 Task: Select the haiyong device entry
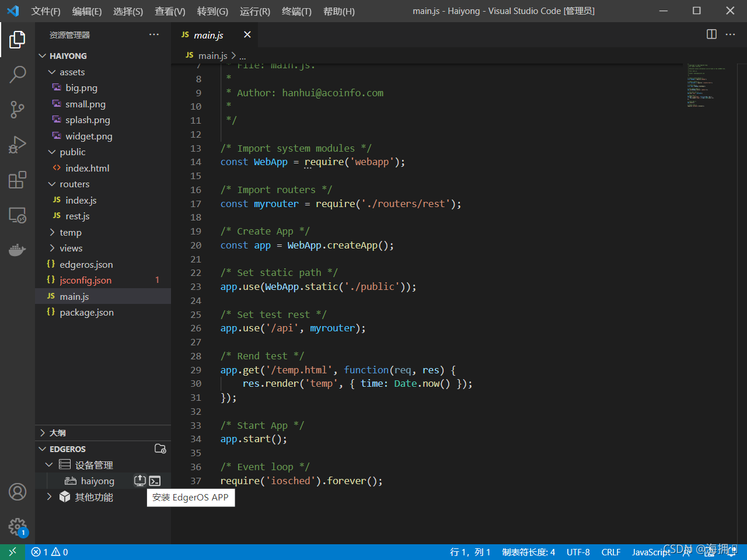tap(97, 481)
